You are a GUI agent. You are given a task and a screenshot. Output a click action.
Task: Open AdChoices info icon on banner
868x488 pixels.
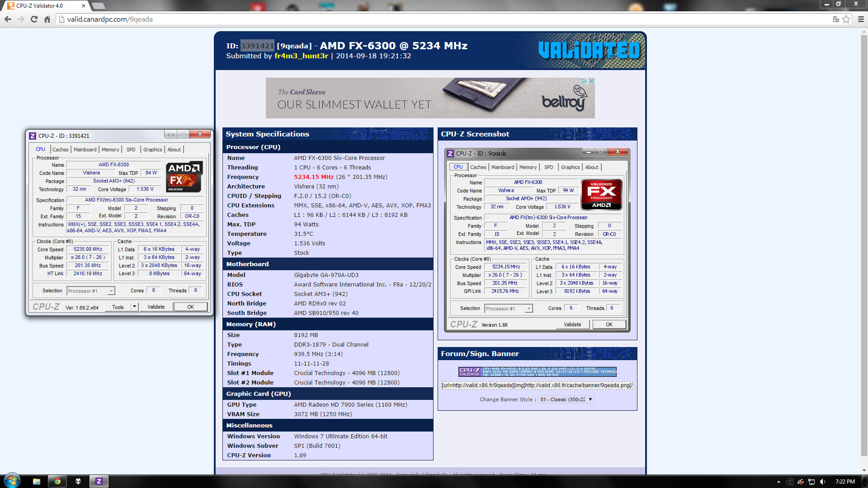pyautogui.click(x=585, y=81)
